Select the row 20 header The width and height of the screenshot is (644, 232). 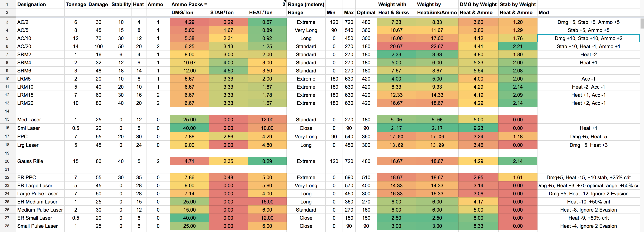(7, 161)
